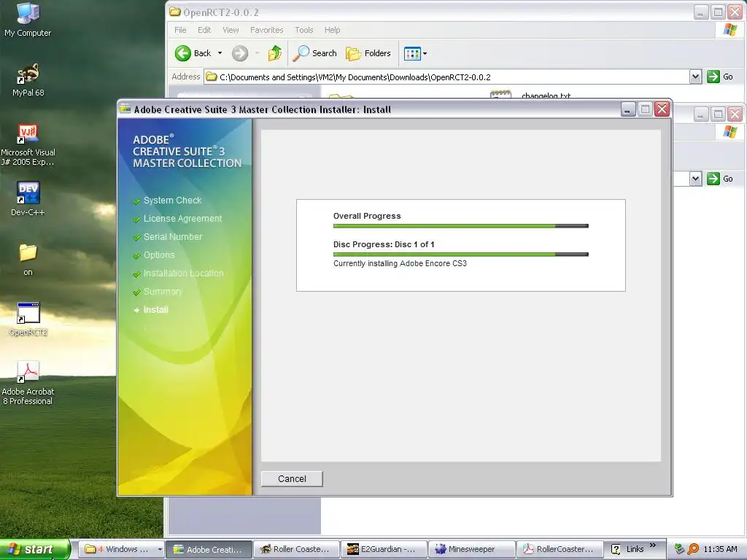The image size is (747, 560).
Task: Expand the Views dropdown arrow
Action: [x=425, y=54]
